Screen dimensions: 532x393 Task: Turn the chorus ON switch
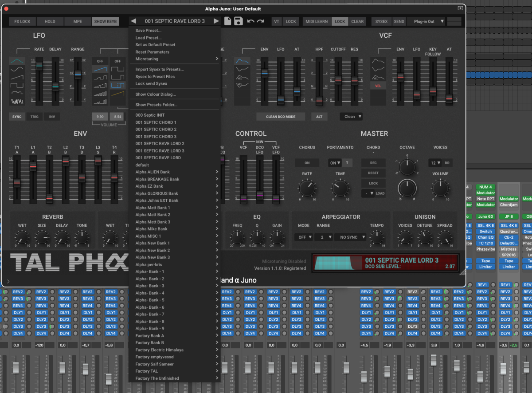(x=307, y=163)
